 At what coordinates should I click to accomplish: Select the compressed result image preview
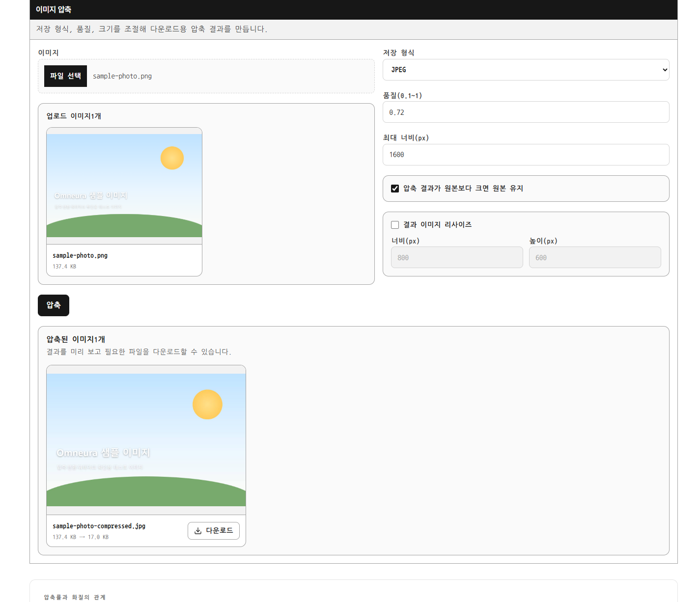coord(146,440)
